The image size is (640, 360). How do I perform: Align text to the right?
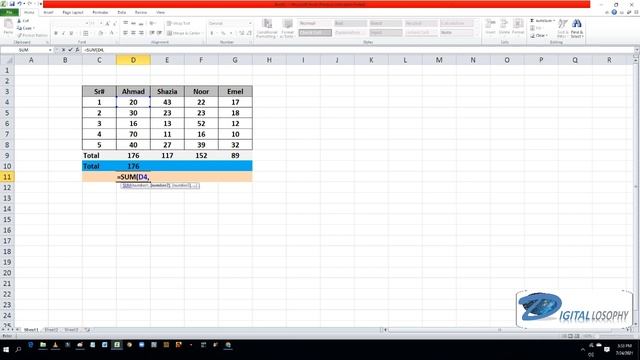click(x=141, y=33)
